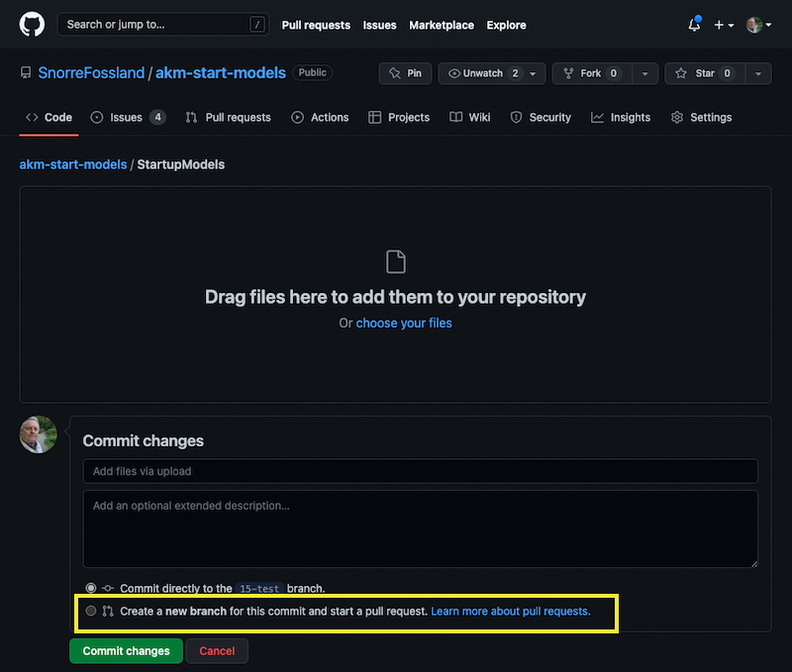Focus the optional extended description box
Viewport: 792px width, 672px height.
[x=420, y=529]
